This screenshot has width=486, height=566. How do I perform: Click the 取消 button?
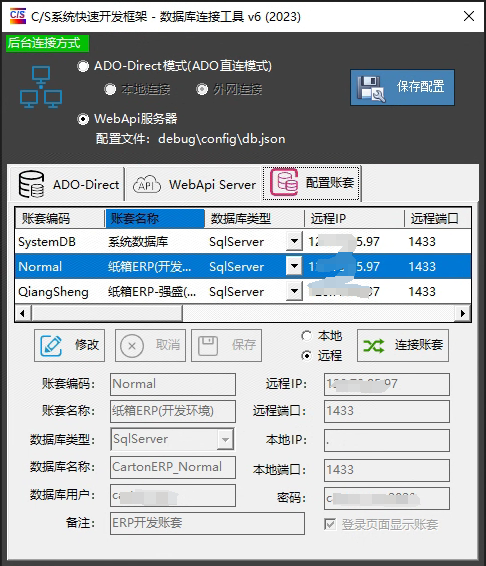tap(150, 345)
